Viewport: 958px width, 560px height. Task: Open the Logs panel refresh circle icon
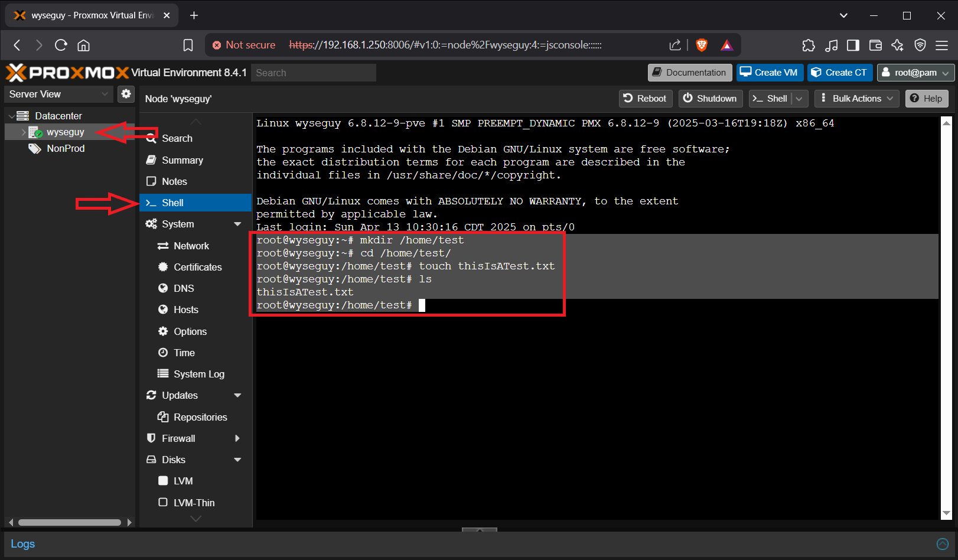943,544
